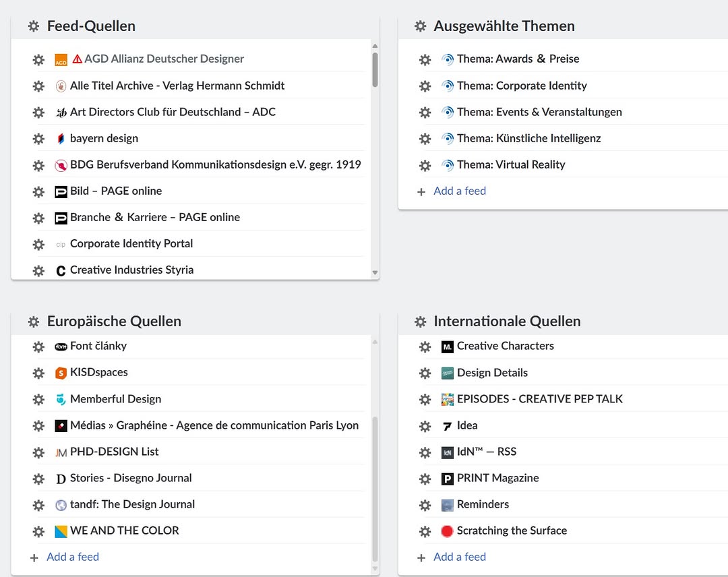Click scroll up arrow in Feed-Quellen list
The width and height of the screenshot is (728, 577).
coord(375,47)
